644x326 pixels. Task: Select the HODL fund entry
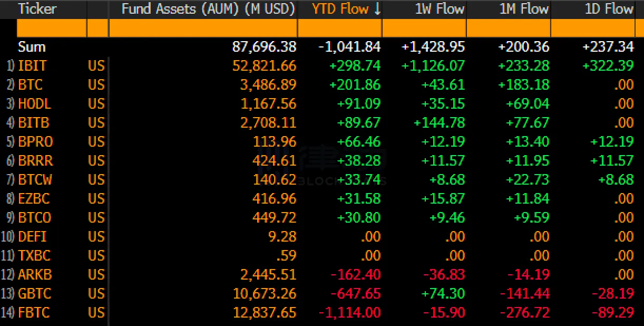[34, 103]
